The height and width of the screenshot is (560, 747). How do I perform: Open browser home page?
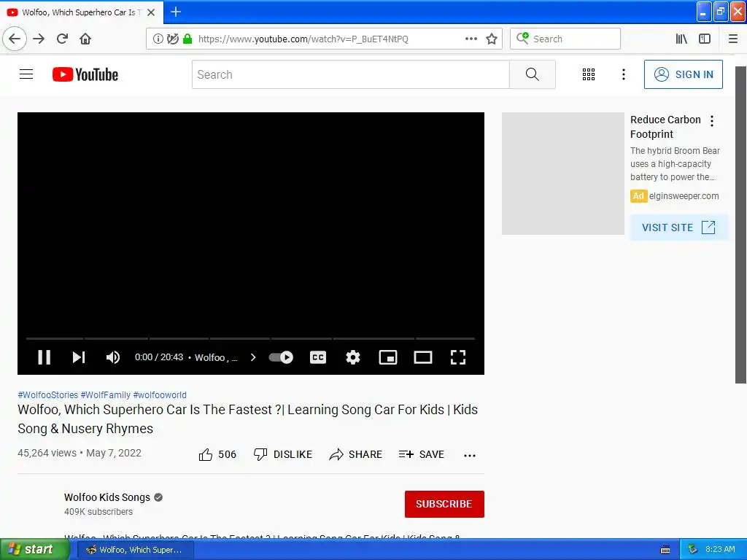(x=85, y=39)
